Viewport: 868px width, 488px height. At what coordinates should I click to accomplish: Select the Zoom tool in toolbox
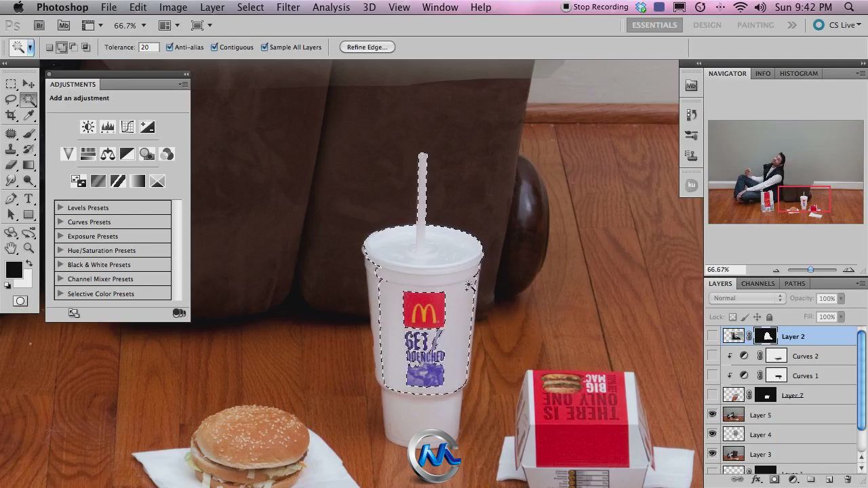click(28, 248)
